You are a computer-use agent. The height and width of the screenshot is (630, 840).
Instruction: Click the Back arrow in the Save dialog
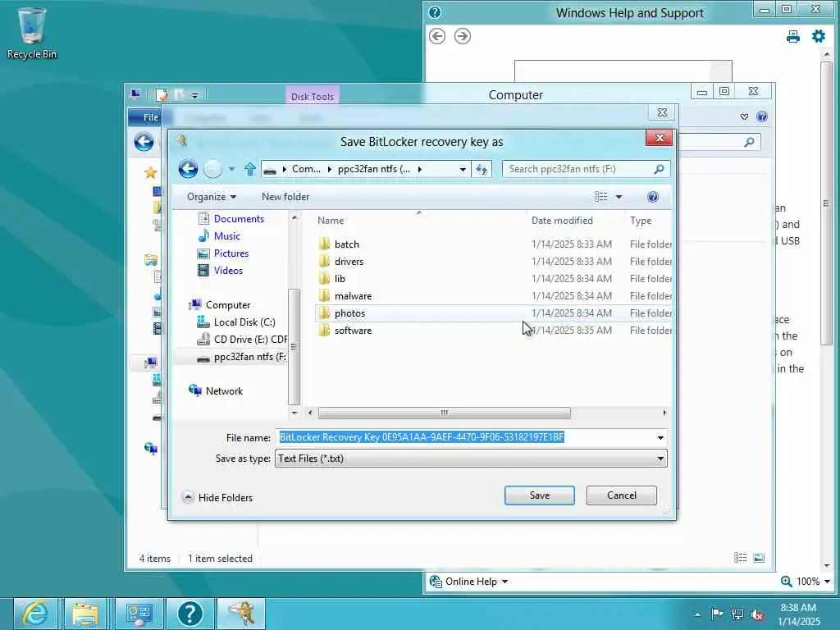[188, 169]
